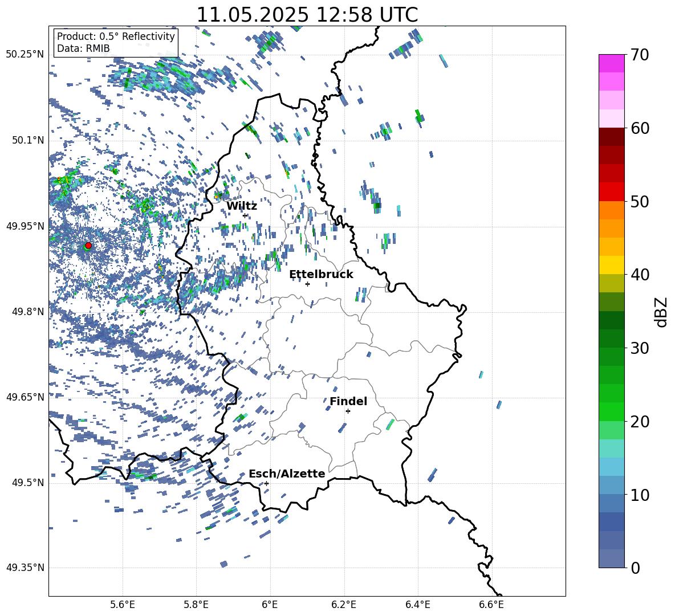This screenshot has width=675, height=616.
Task: Click the 5.8°E longitude label
Action: pos(197,605)
